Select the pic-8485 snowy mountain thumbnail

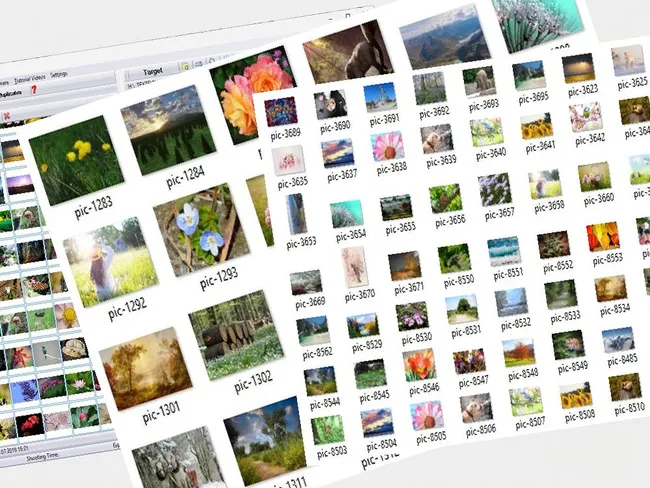(x=618, y=340)
